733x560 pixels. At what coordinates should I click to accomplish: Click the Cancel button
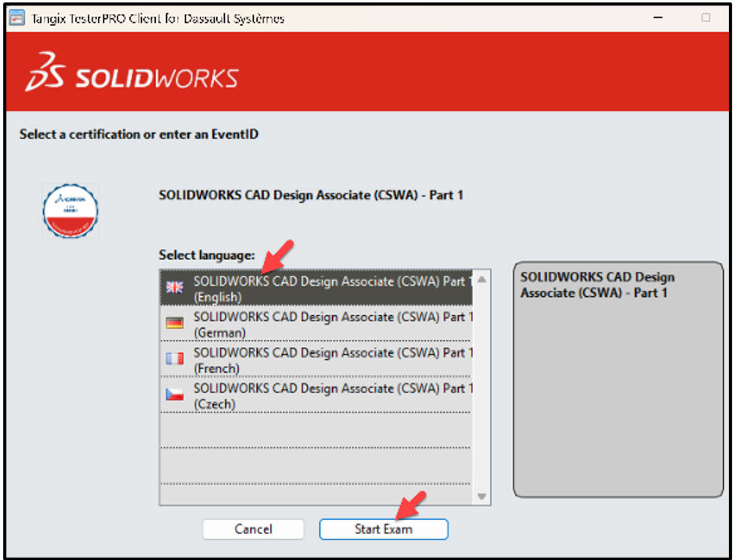point(253,529)
